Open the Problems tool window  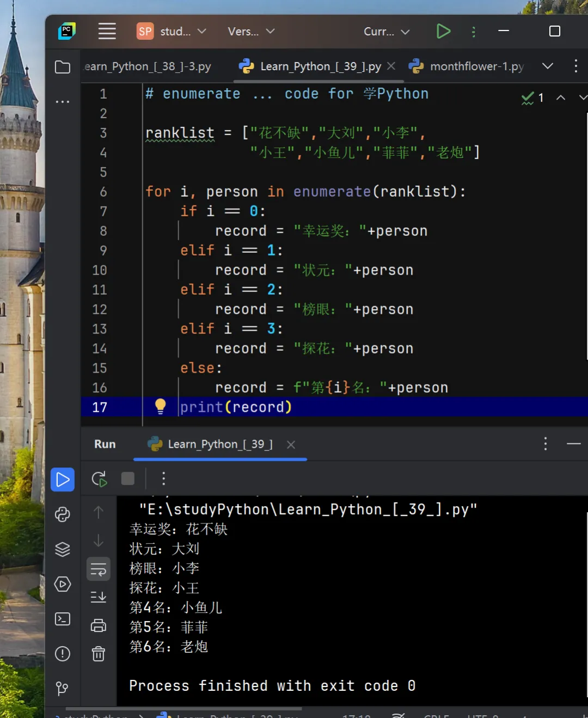[x=63, y=654]
